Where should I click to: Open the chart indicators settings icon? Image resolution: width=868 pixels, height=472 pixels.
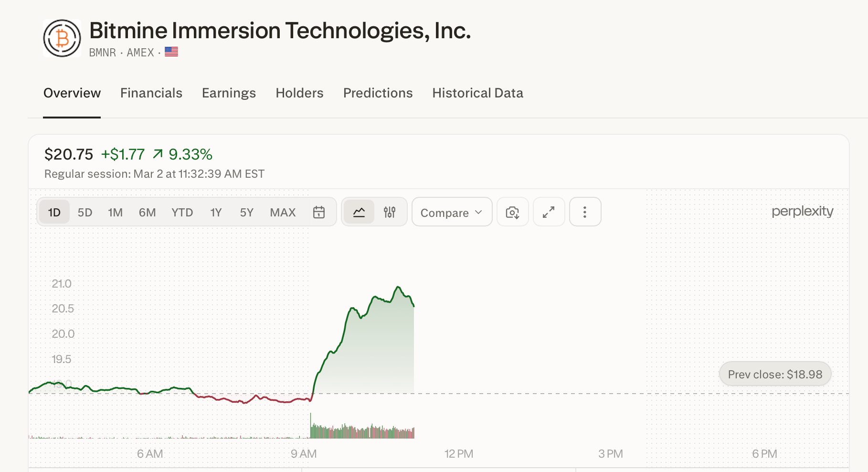[x=390, y=212]
